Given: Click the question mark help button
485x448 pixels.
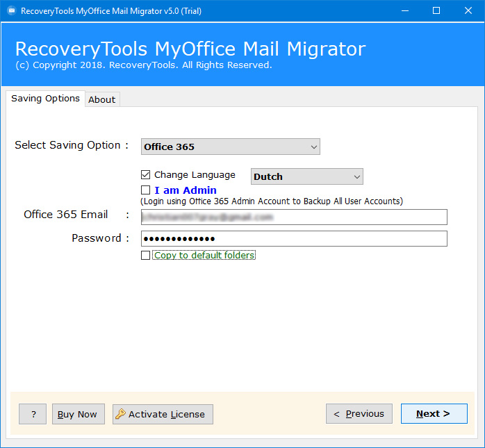Looking at the screenshot, I should click(x=33, y=414).
